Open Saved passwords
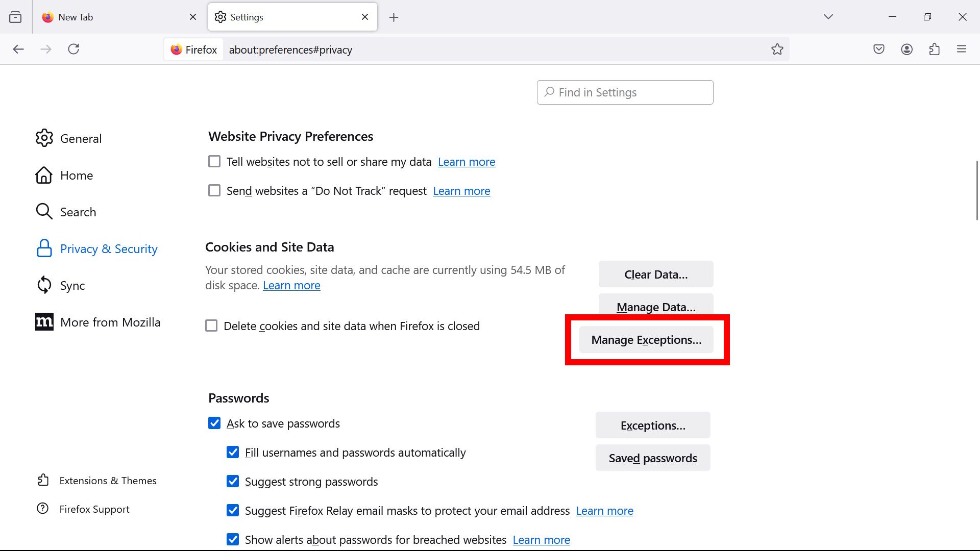This screenshot has height=551, width=980. tap(652, 458)
